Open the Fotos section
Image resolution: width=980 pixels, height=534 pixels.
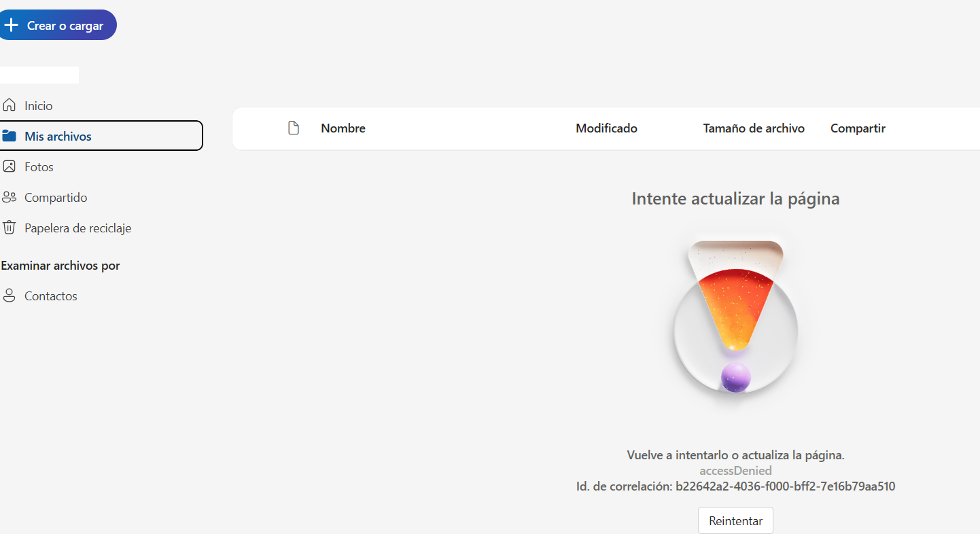coord(39,166)
